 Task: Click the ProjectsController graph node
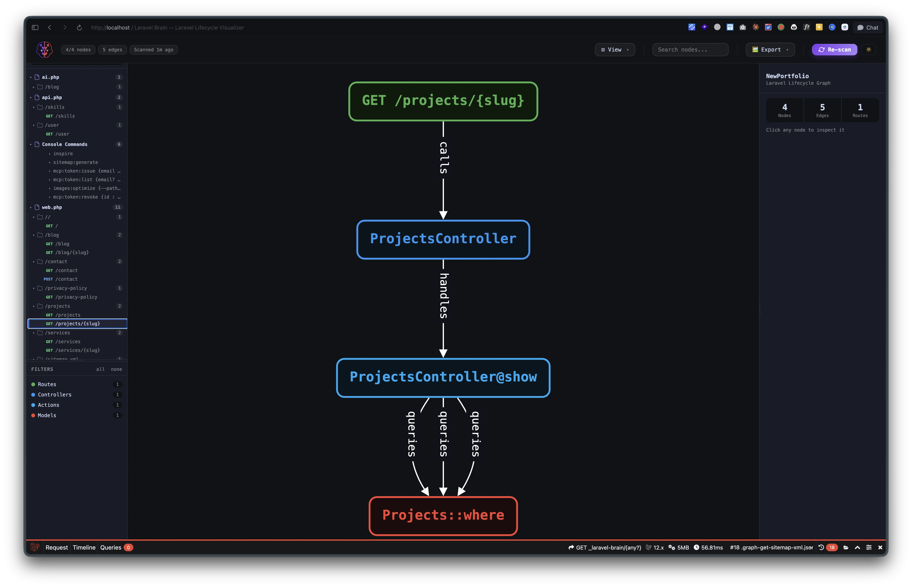[443, 239]
